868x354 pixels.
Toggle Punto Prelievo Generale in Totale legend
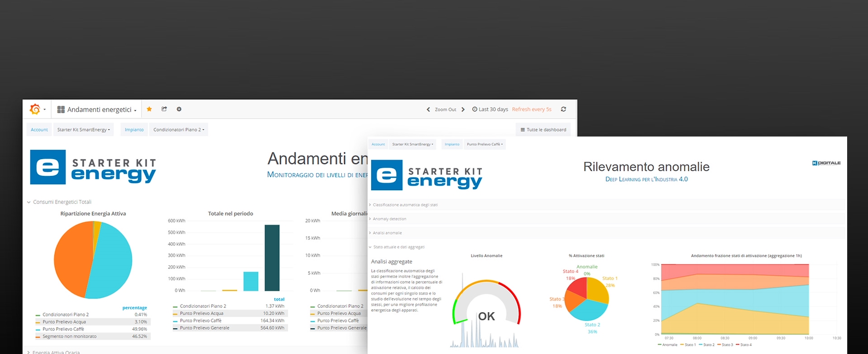coord(204,328)
